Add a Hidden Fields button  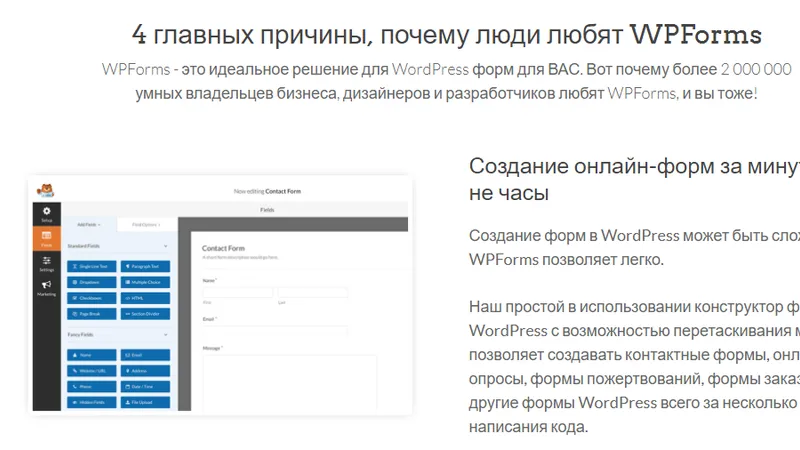coord(92,403)
